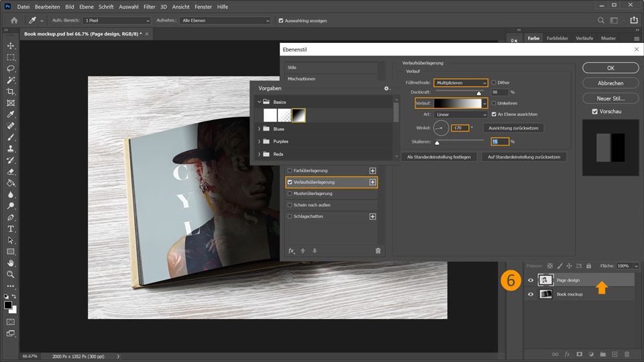Select the Type tool

[x=10, y=229]
